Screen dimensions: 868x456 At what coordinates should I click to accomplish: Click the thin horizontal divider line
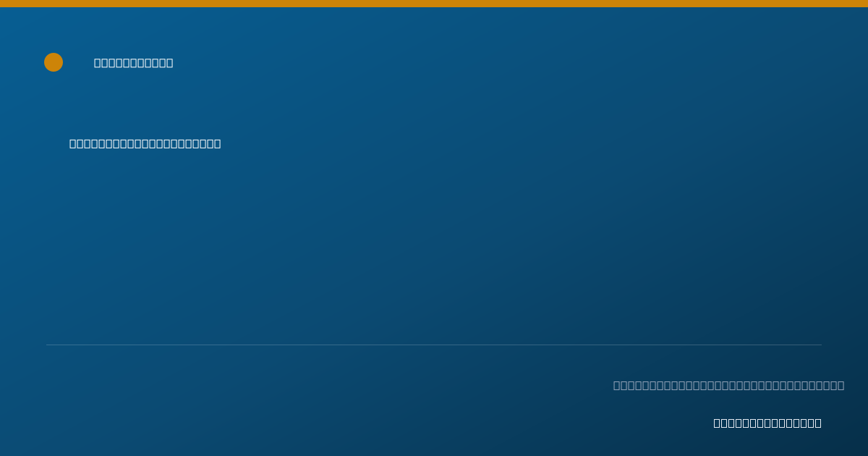point(434,345)
